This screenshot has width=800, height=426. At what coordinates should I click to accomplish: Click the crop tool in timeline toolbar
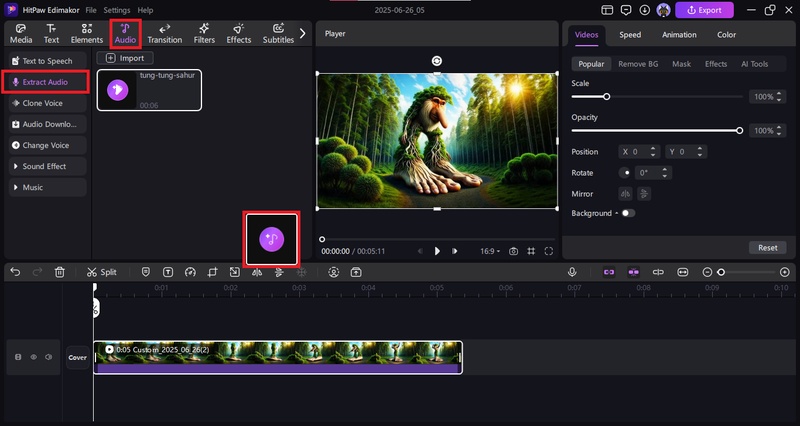[x=211, y=272]
